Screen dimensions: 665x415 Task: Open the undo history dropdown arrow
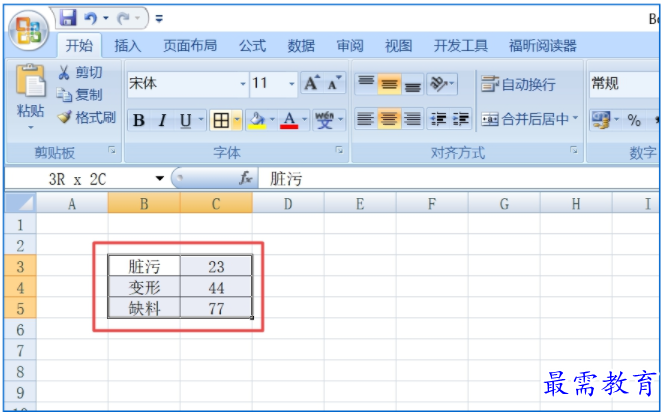pyautogui.click(x=106, y=18)
